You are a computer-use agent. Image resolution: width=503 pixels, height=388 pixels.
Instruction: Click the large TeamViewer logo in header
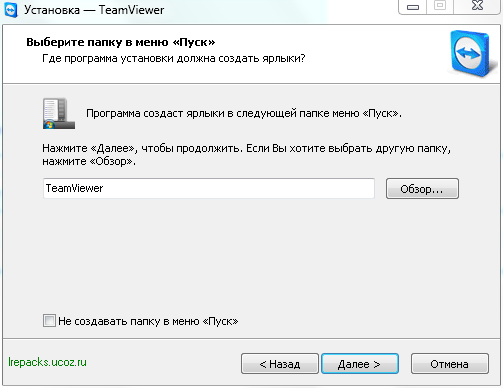pyautogui.click(x=471, y=53)
